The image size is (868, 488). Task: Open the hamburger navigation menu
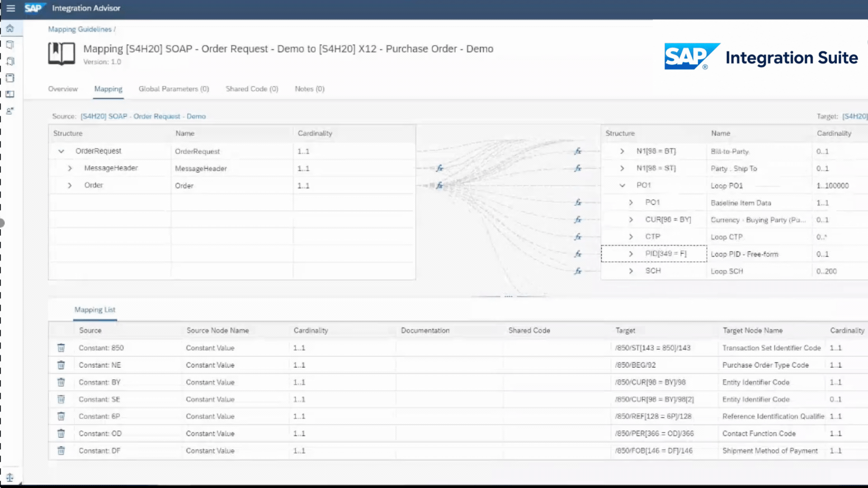point(11,8)
